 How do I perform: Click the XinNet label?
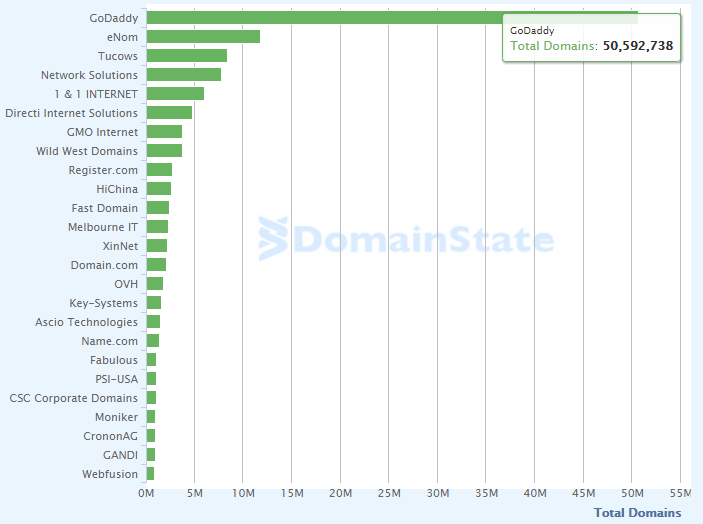point(120,246)
